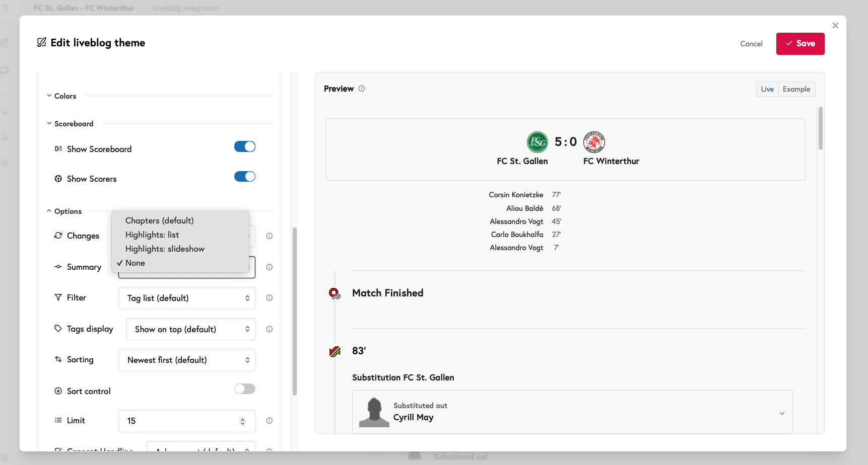
Task: Click the settings panel scrollbar
Action: pos(295,312)
